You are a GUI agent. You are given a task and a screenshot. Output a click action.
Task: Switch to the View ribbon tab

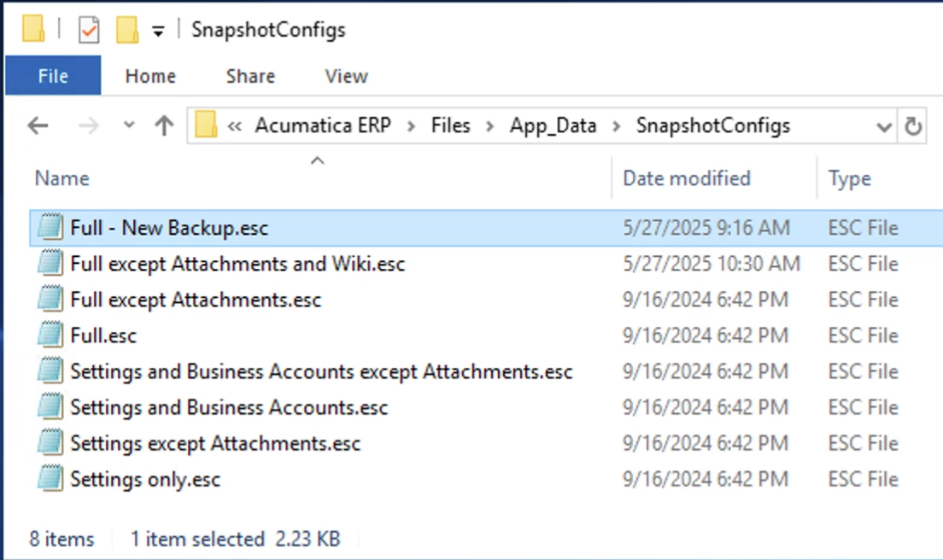(344, 75)
